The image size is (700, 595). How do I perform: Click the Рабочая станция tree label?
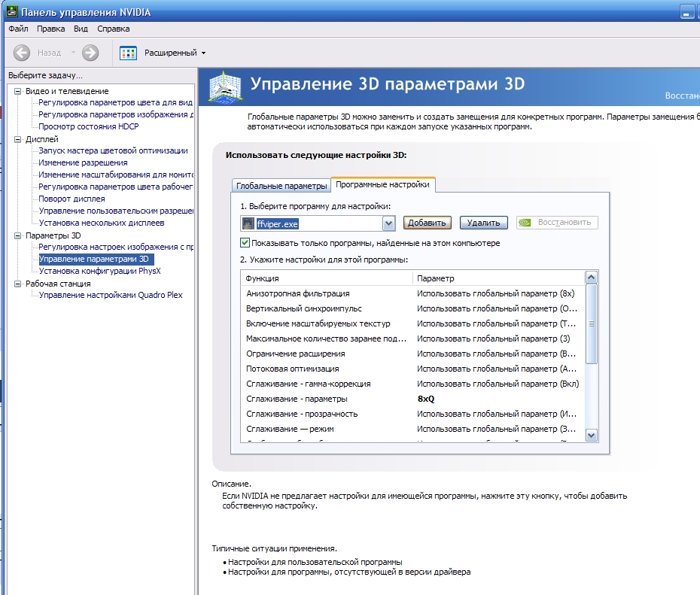coord(58,284)
